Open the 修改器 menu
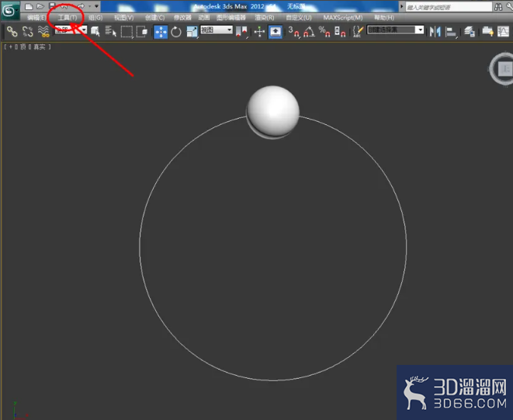The height and width of the screenshot is (420, 513). point(182,18)
